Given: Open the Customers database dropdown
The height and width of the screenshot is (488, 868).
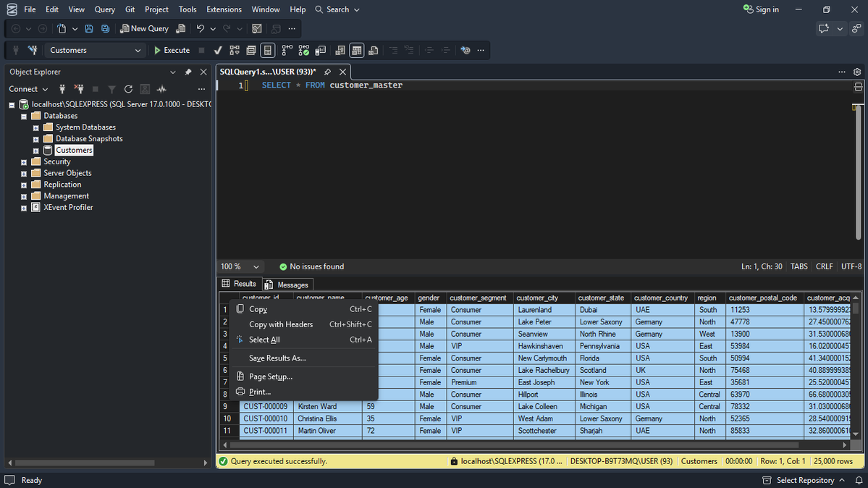Looking at the screenshot, I should [x=94, y=51].
